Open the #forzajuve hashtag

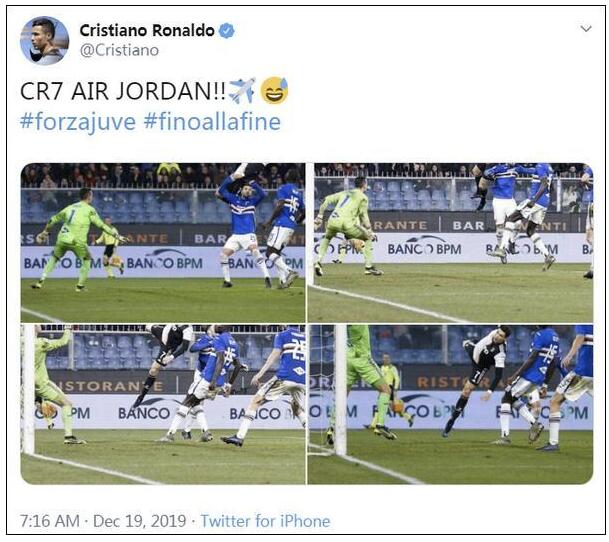point(78,122)
